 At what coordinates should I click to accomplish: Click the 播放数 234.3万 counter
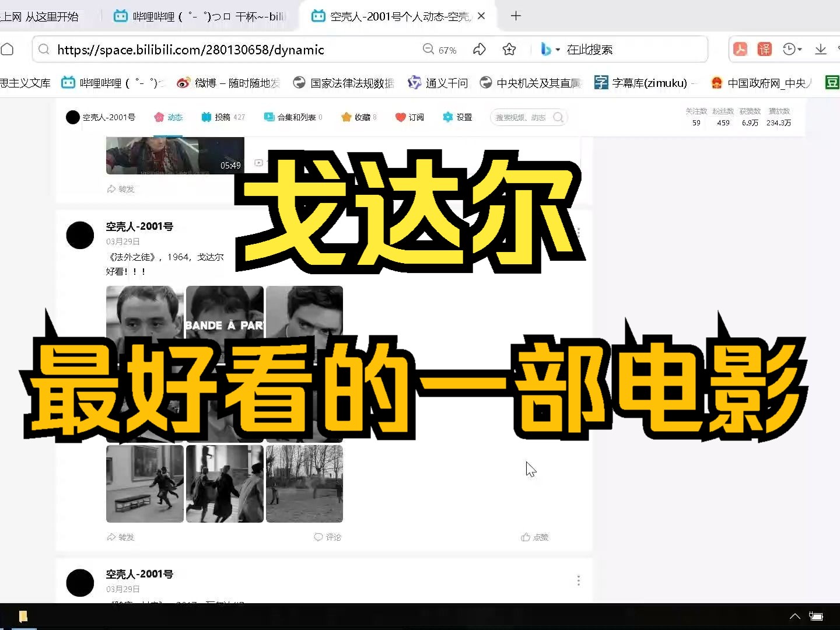click(779, 117)
